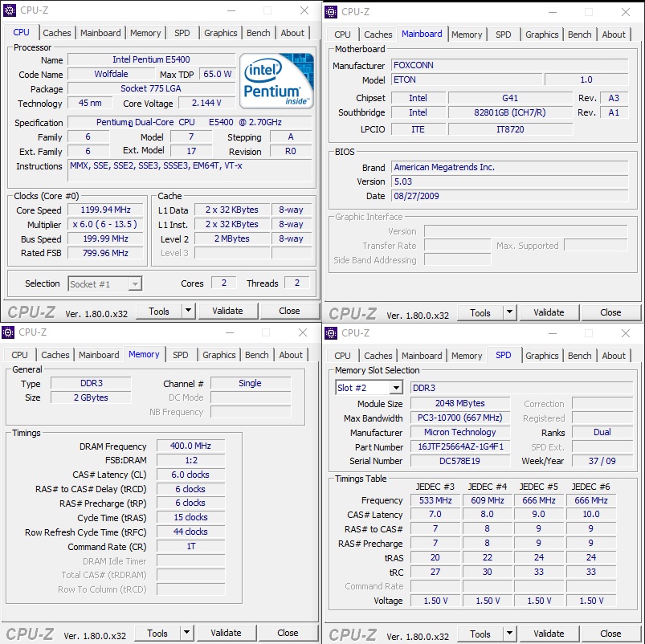Click the American Megatrends Inc. BIOS brand
Screen dimensions: 645x644
(x=510, y=167)
